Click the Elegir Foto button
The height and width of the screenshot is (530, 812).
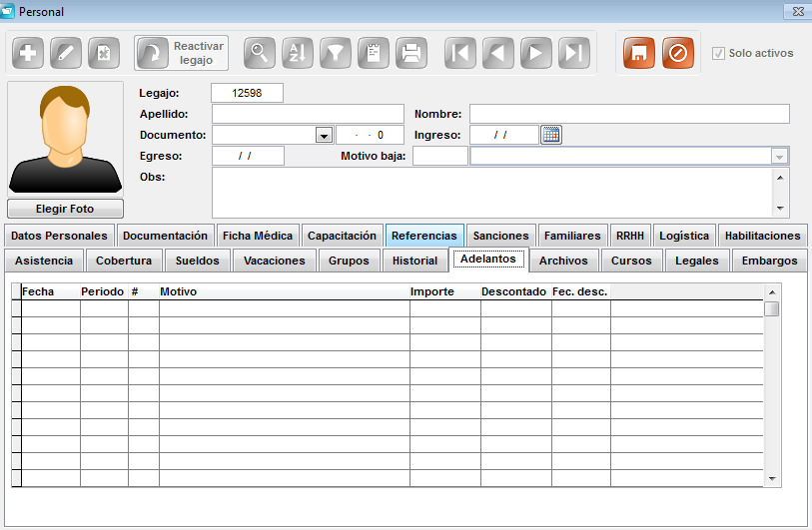[65, 209]
